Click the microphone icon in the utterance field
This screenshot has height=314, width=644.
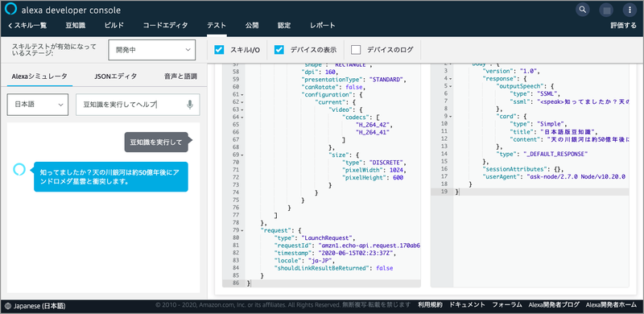pos(190,105)
